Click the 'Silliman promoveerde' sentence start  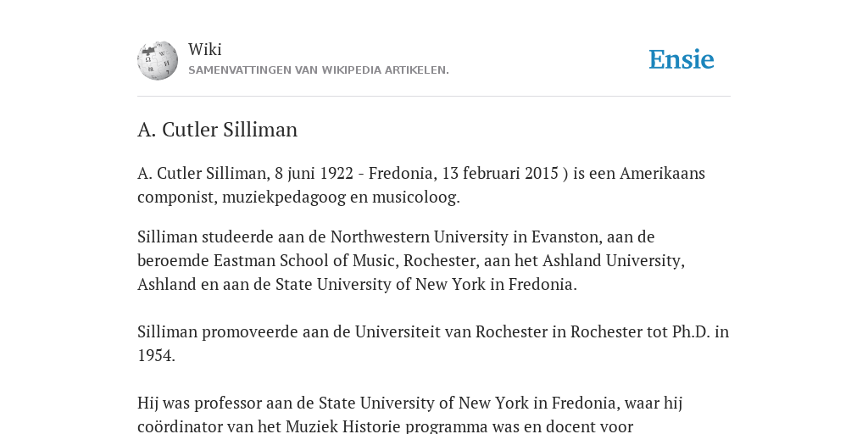coord(218,332)
